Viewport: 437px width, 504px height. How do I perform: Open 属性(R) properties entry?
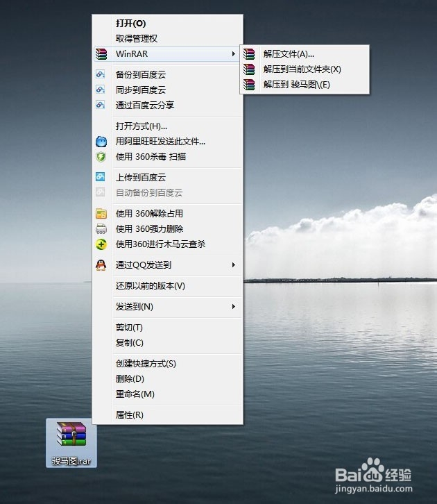coord(167,415)
